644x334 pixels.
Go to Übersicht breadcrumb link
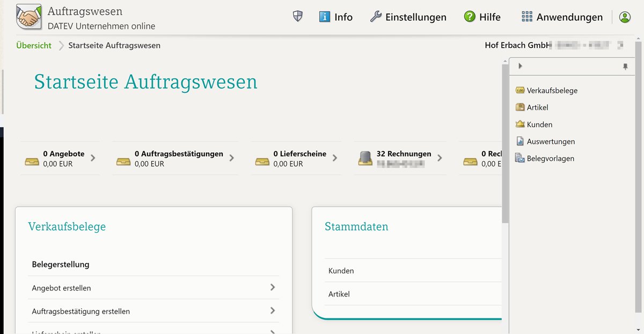[34, 46]
